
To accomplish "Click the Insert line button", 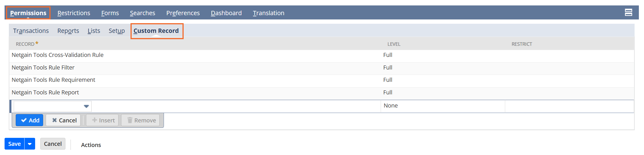I will (x=103, y=120).
